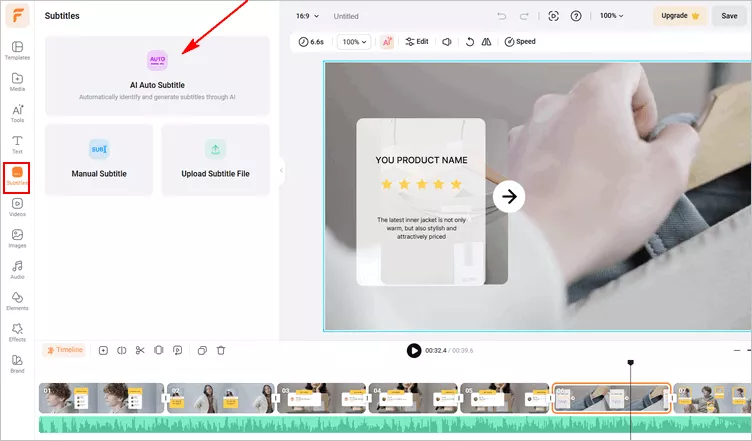The image size is (752, 441).
Task: Click the duplicate scene icon
Action: [x=202, y=350]
